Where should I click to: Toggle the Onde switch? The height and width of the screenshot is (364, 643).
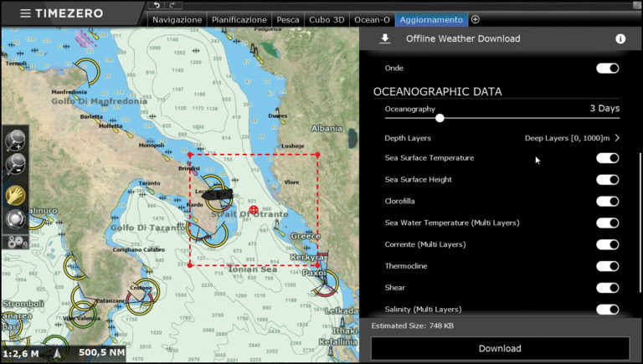tap(607, 68)
